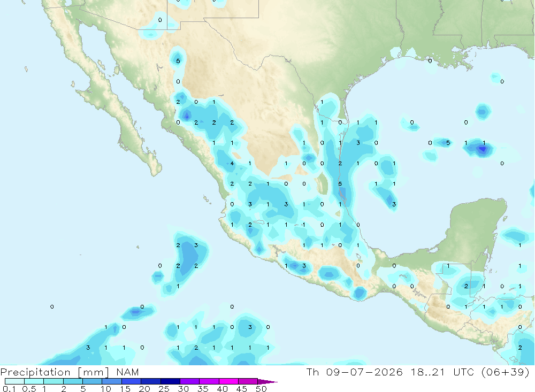Click the map precipitation value "4"
Image resolution: width=535 pixels, height=392 pixels.
coord(232,164)
